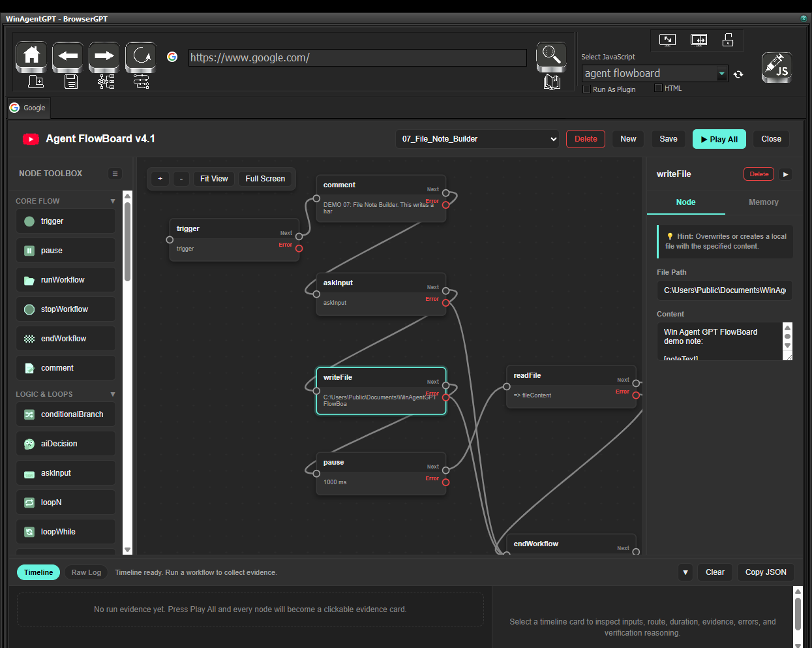Add an aiDecision node from toolbox
812x648 pixels.
click(66, 444)
